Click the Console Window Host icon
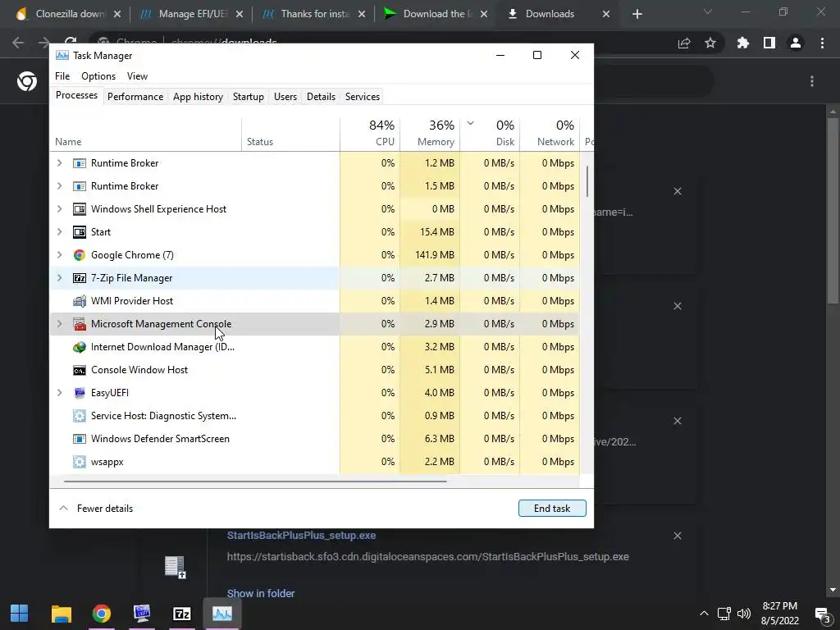840x630 pixels. click(x=80, y=370)
